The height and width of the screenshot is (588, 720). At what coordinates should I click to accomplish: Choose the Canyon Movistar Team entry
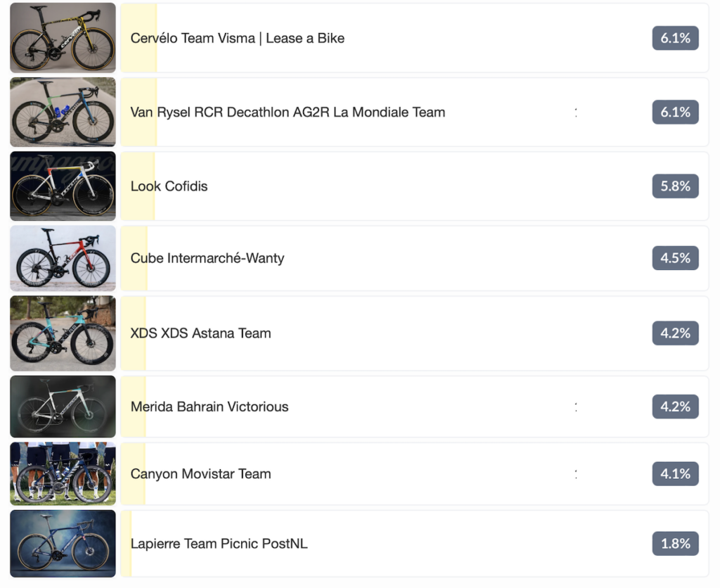tap(415, 473)
